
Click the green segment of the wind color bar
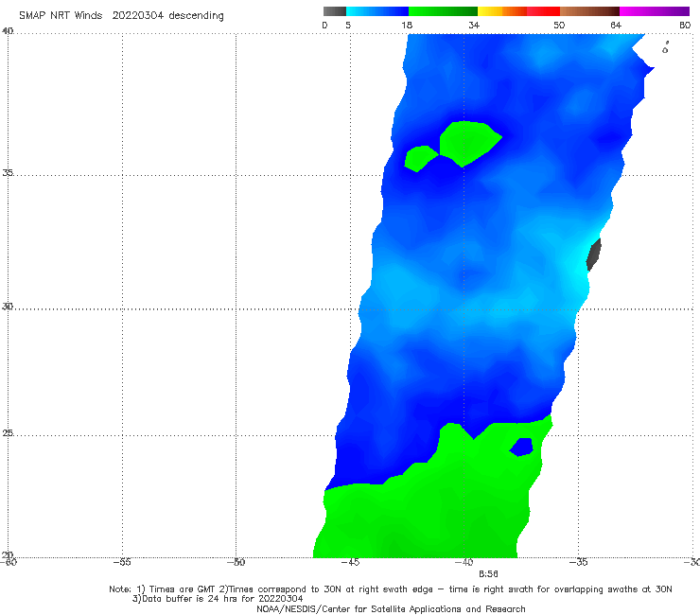(x=443, y=11)
